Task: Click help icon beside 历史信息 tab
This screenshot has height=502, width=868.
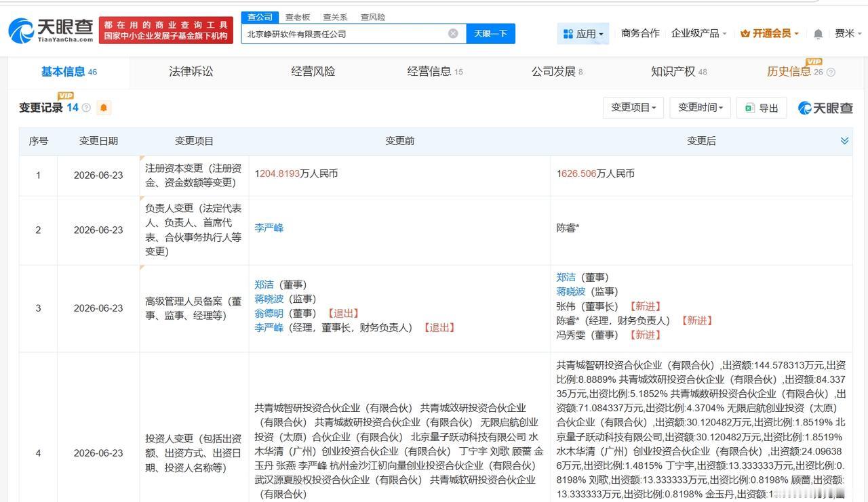Action: point(831,72)
